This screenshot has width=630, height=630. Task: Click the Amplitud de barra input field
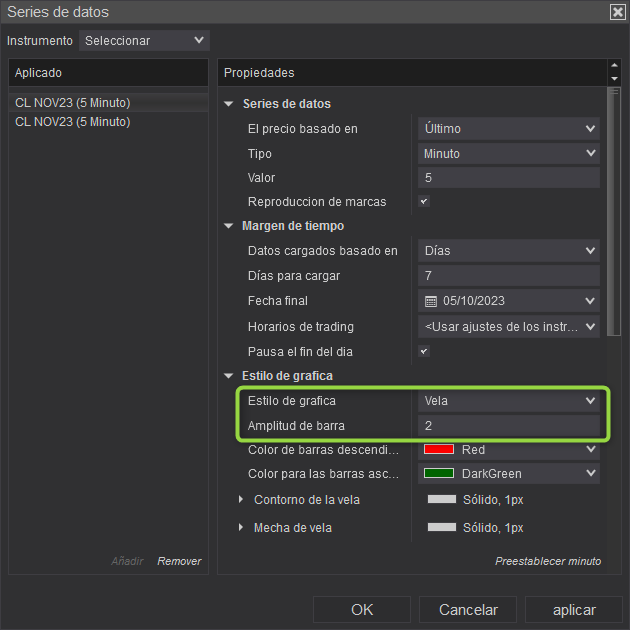(x=508, y=426)
